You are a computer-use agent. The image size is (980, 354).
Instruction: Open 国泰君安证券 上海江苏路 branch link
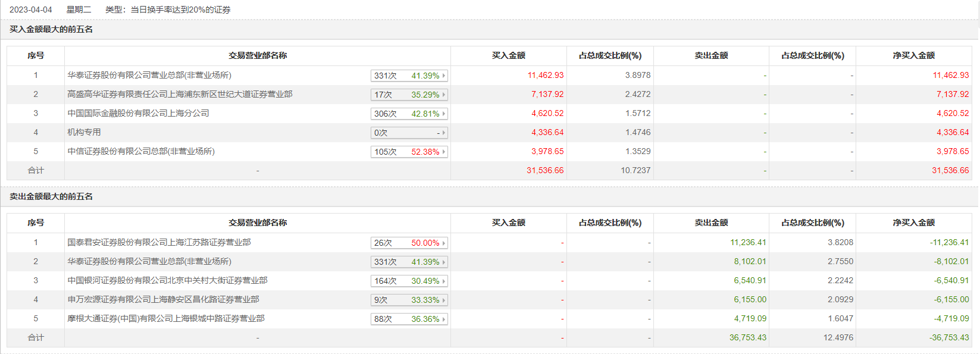pos(159,243)
